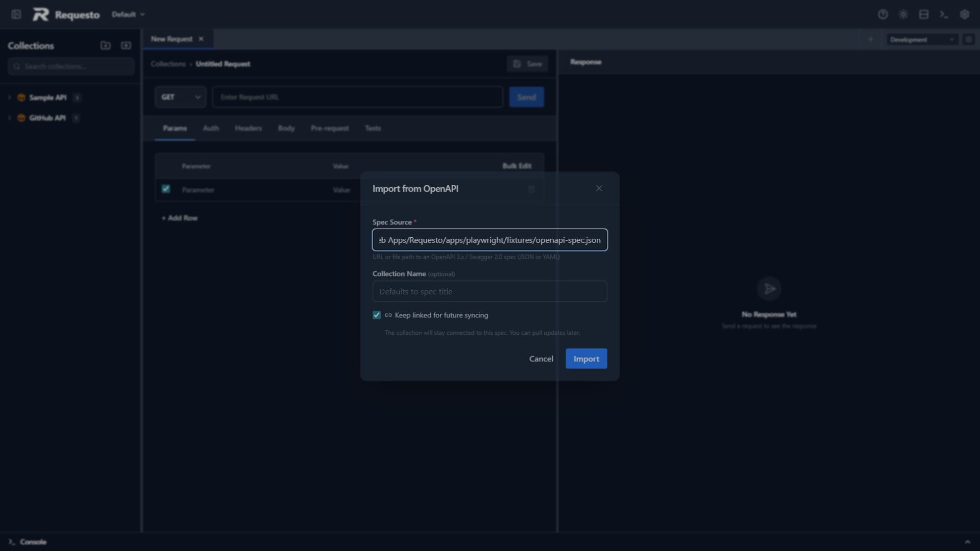
Task: Switch to the Body tab
Action: (x=286, y=128)
